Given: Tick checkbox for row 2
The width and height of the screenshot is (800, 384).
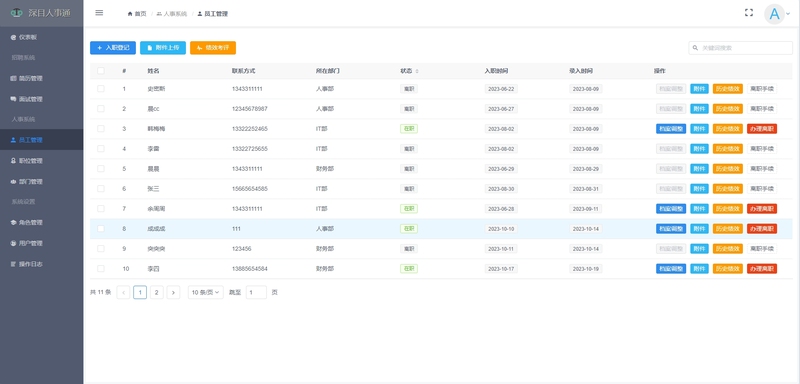Looking at the screenshot, I should (x=101, y=109).
